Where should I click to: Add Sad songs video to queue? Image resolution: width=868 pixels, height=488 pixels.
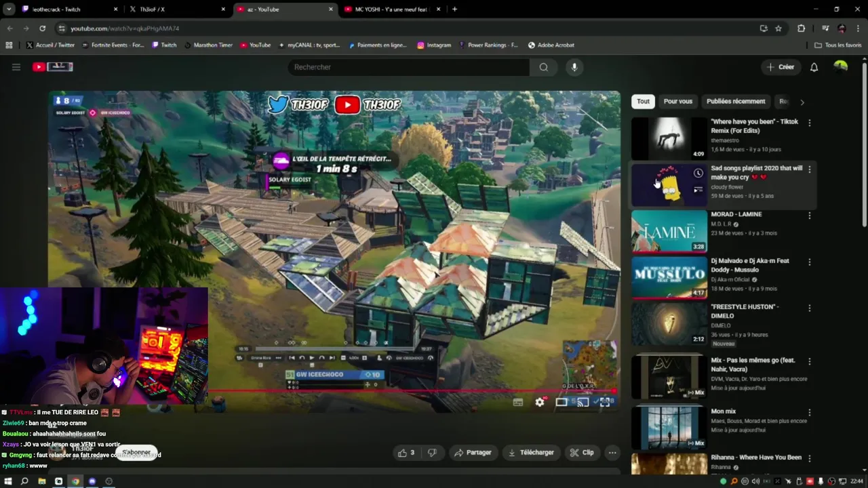point(698,190)
